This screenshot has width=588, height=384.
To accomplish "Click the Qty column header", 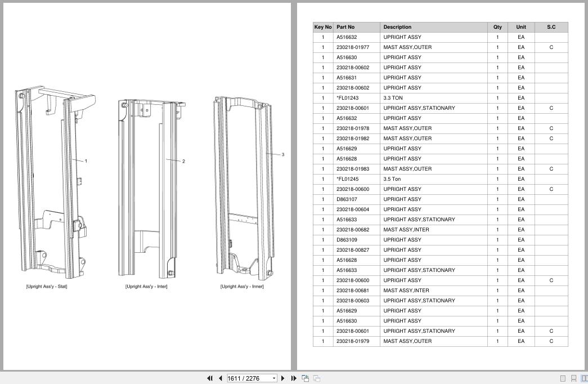I will coord(497,27).
